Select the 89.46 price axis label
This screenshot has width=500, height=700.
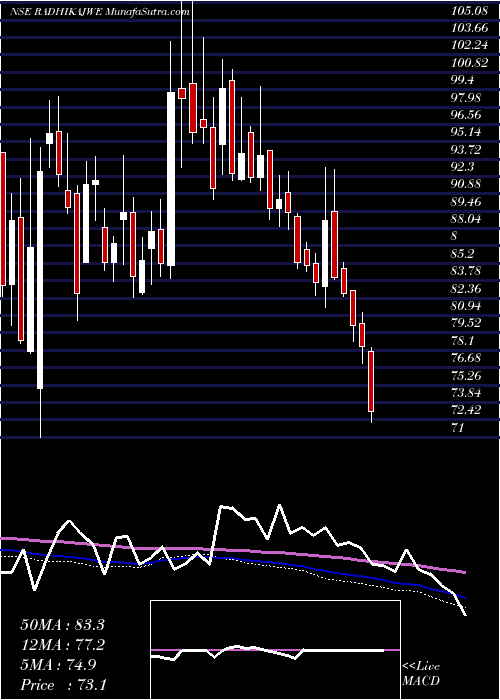(467, 203)
